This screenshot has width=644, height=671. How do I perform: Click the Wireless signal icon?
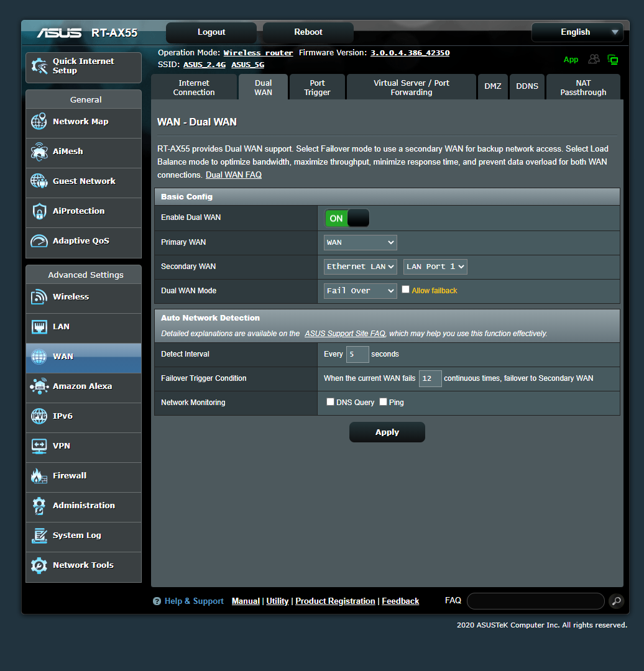[x=39, y=296]
